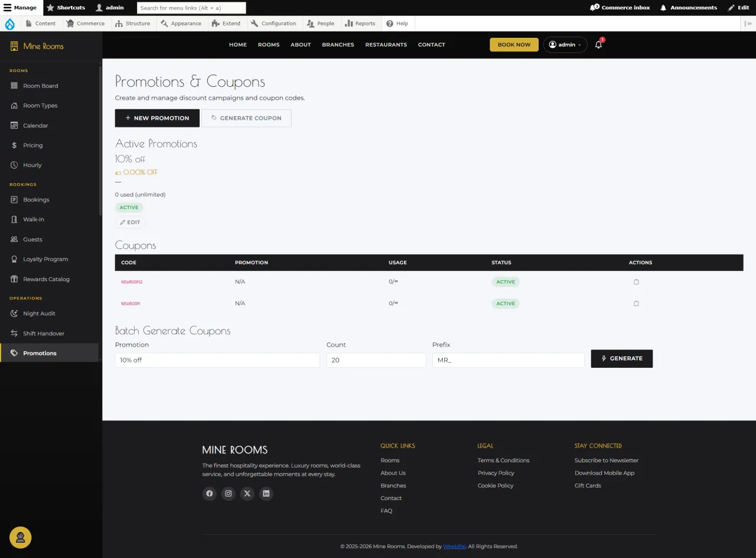The width and height of the screenshot is (756, 558).
Task: Open the Structure admin menu
Action: [132, 24]
